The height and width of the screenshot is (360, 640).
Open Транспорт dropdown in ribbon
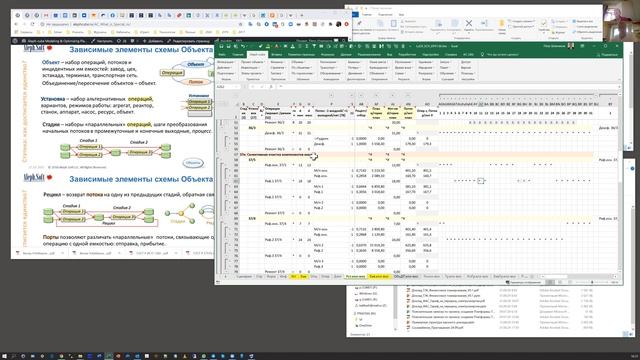click(x=329, y=68)
